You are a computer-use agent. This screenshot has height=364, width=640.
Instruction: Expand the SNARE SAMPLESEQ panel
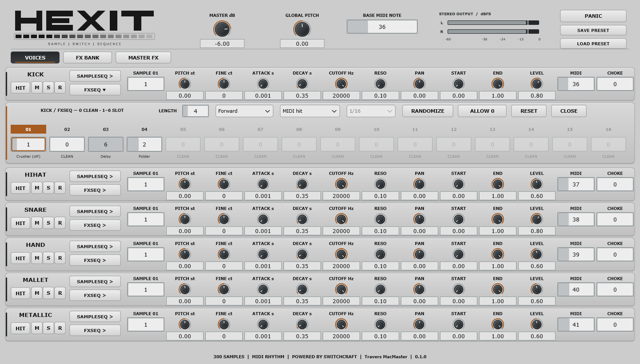pos(95,211)
